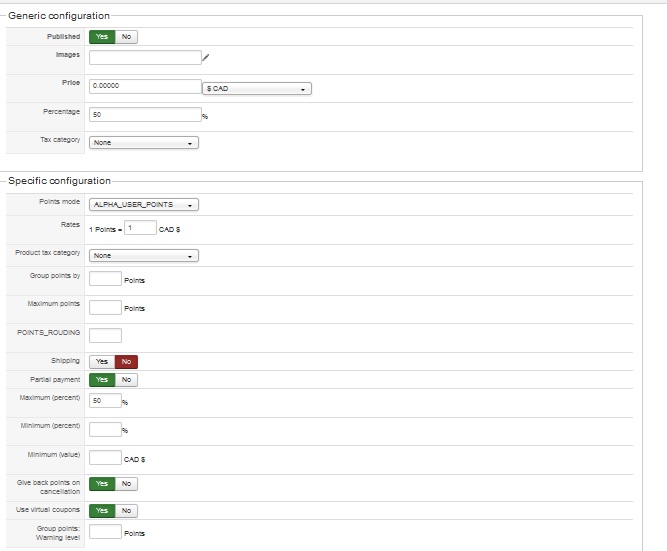
Task: Enable Shipping by clicking Yes
Action: coord(101,362)
